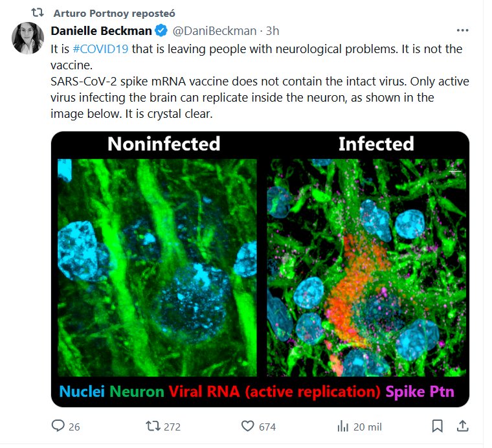The width and height of the screenshot is (492, 448).
Task: Open the Infected neuron image panel
Action: click(x=366, y=265)
